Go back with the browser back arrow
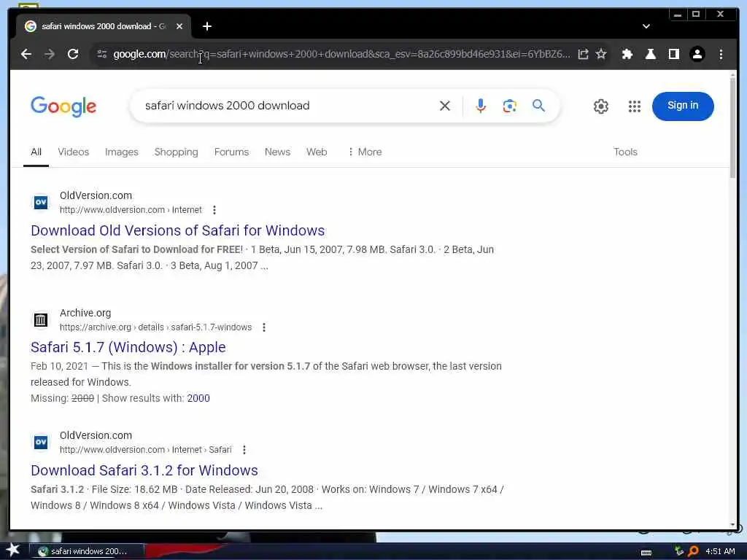 pyautogui.click(x=26, y=54)
